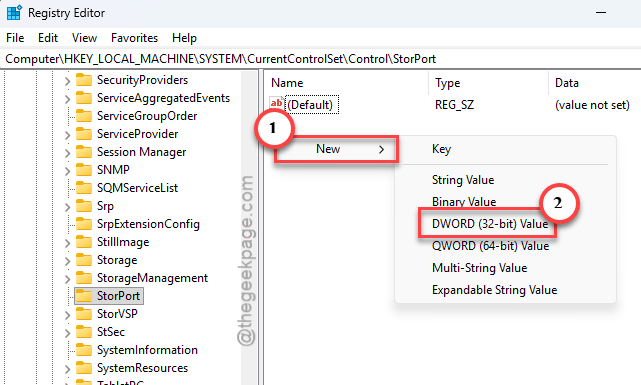Screen dimensions: 641x385
Task: Click the Srp folder icon
Action: point(84,206)
